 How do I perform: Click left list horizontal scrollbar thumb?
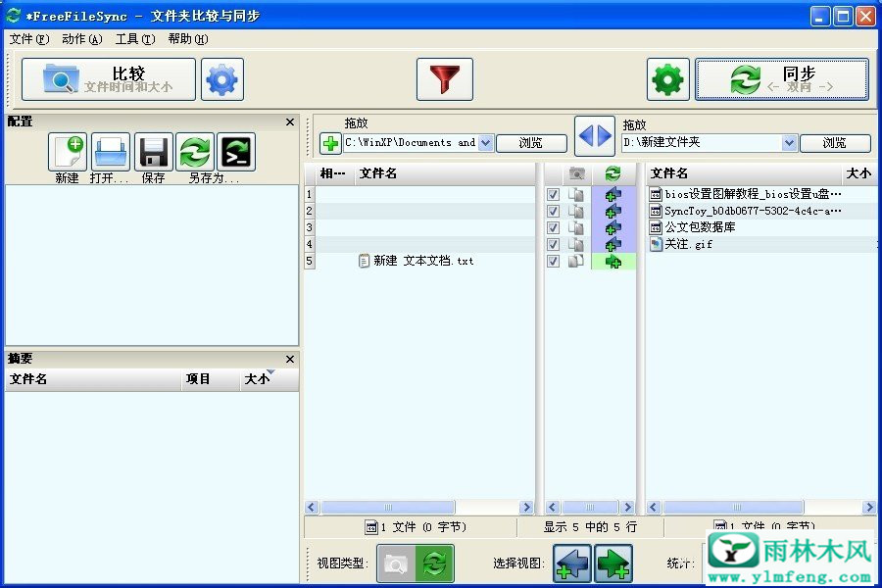[x=387, y=508]
